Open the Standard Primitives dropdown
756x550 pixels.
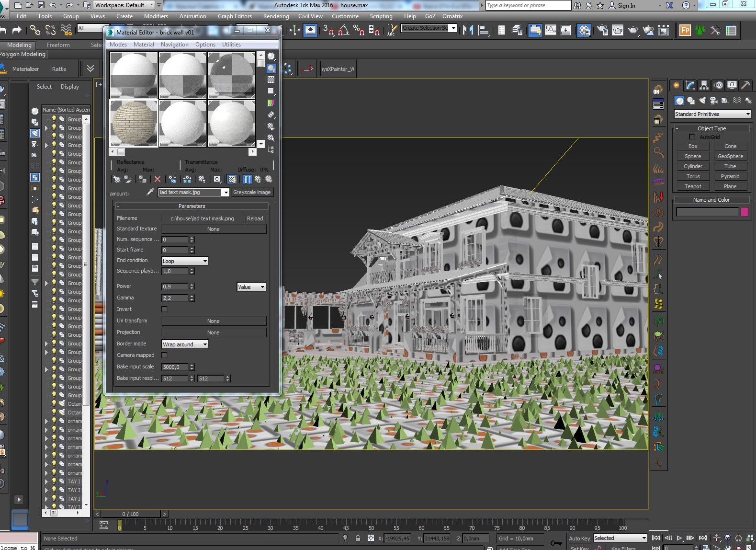click(x=712, y=114)
